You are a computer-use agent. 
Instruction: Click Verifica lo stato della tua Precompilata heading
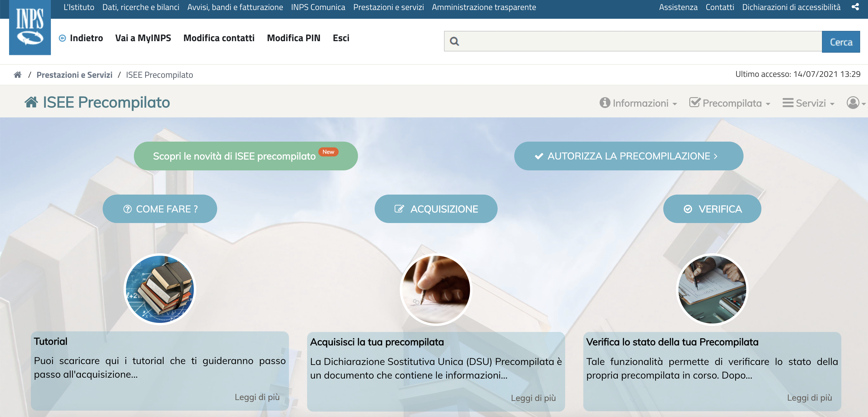click(672, 342)
